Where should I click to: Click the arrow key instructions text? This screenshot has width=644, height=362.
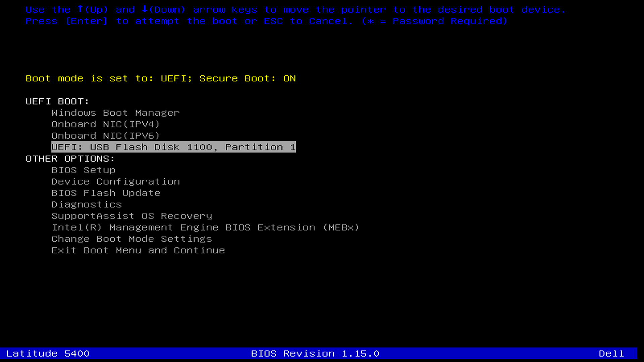pyautogui.click(x=295, y=10)
